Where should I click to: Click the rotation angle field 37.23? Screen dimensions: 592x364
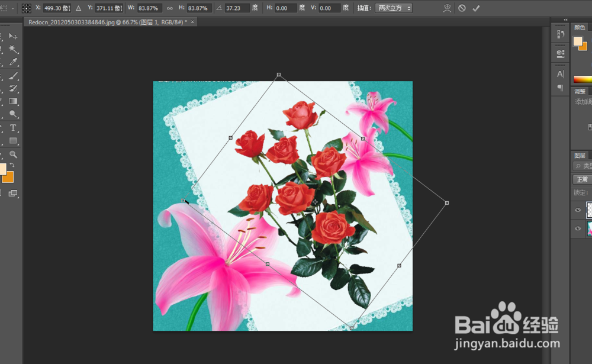click(237, 8)
